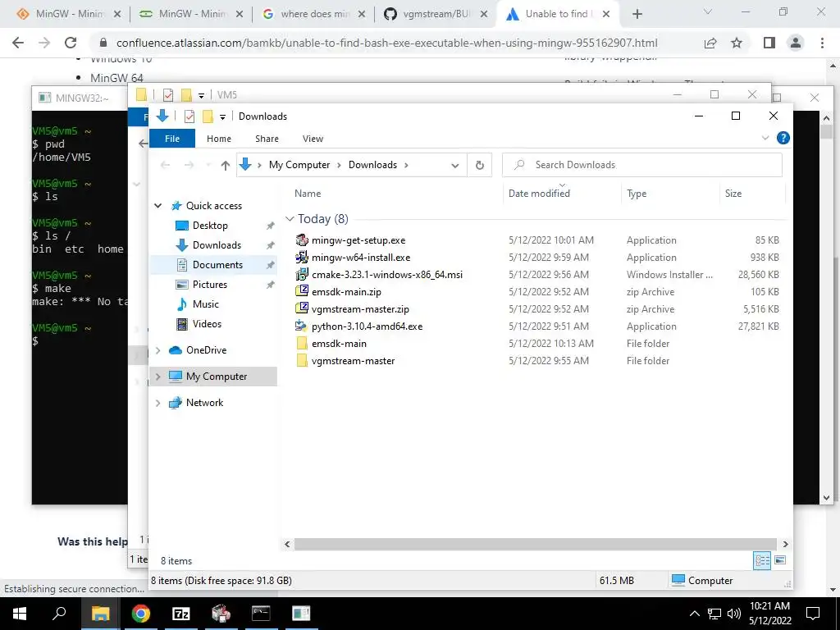Viewport: 840px width, 630px height.
Task: Open the Share ribbon tab
Action: point(267,139)
